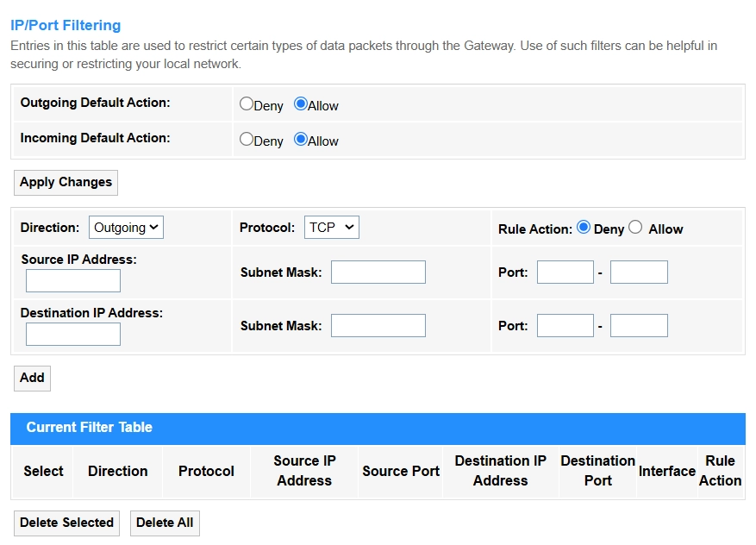Click the Delete Selected button
The image size is (756, 545).
66,523
